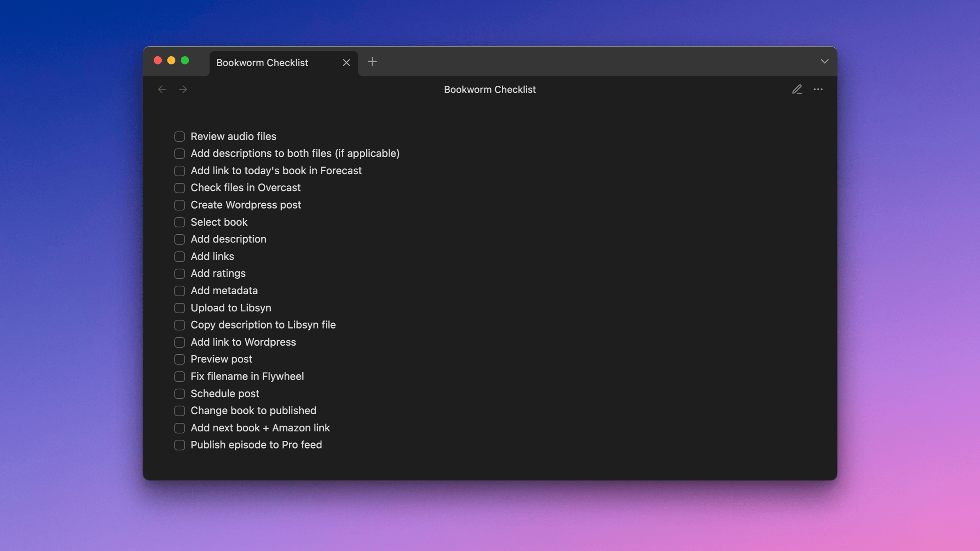980x551 pixels.
Task: Check Add next book + Amazon link
Action: click(179, 428)
